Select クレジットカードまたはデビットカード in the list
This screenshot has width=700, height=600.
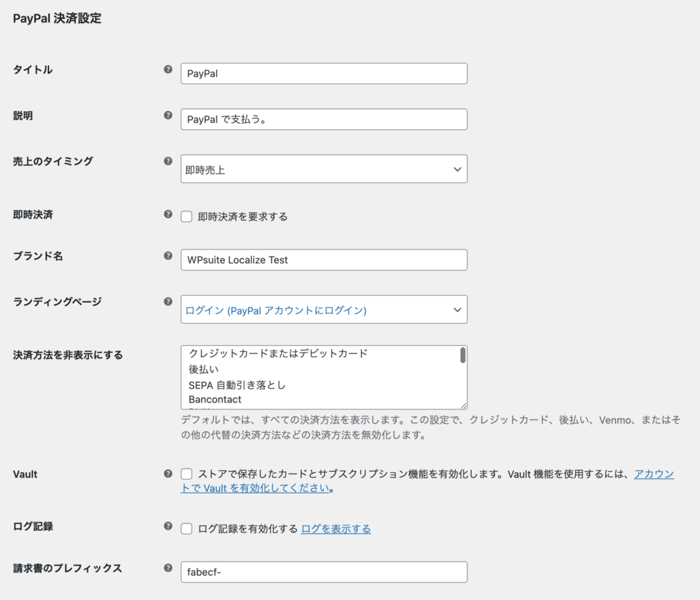tap(278, 353)
